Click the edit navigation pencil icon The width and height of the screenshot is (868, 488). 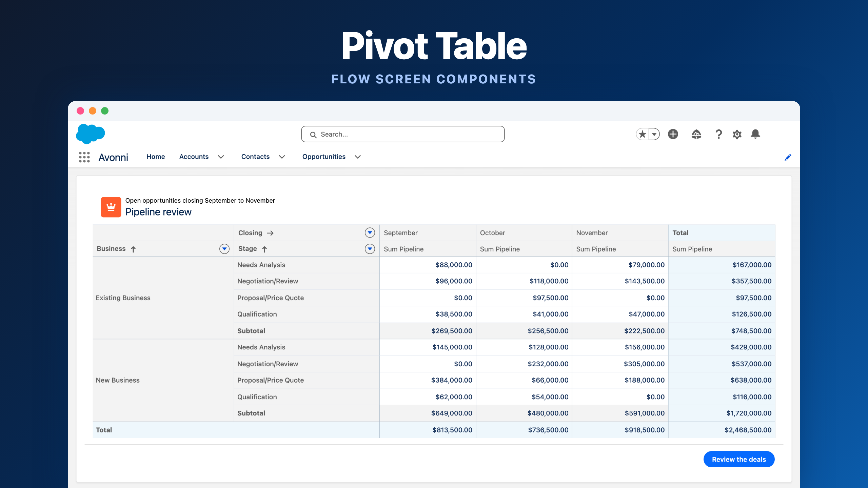tap(788, 157)
